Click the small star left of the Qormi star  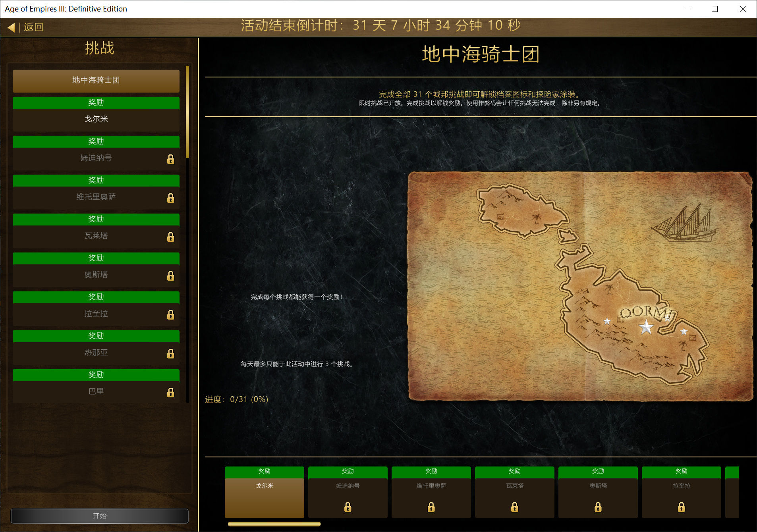click(x=607, y=321)
